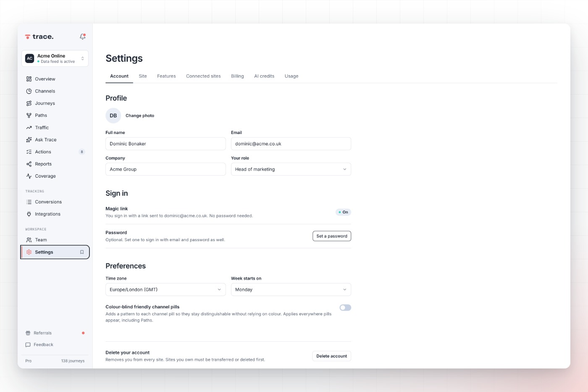588x392 pixels.
Task: Click the Email input field
Action: click(x=291, y=144)
